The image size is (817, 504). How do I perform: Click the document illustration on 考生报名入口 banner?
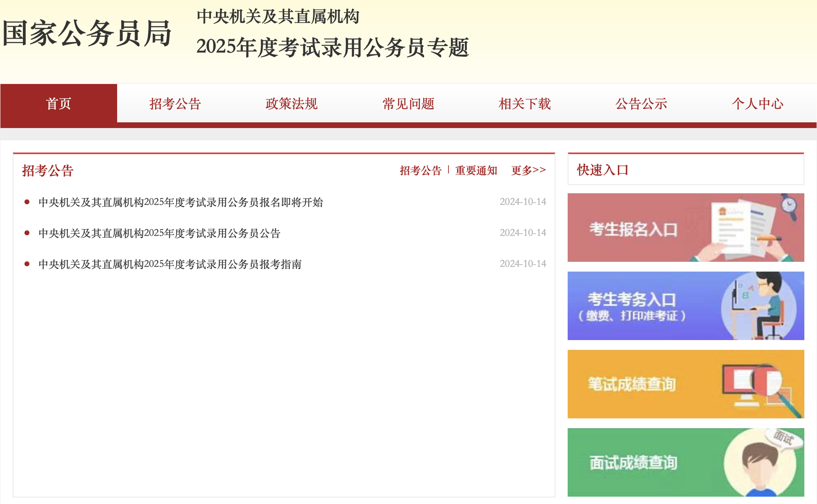tap(743, 228)
